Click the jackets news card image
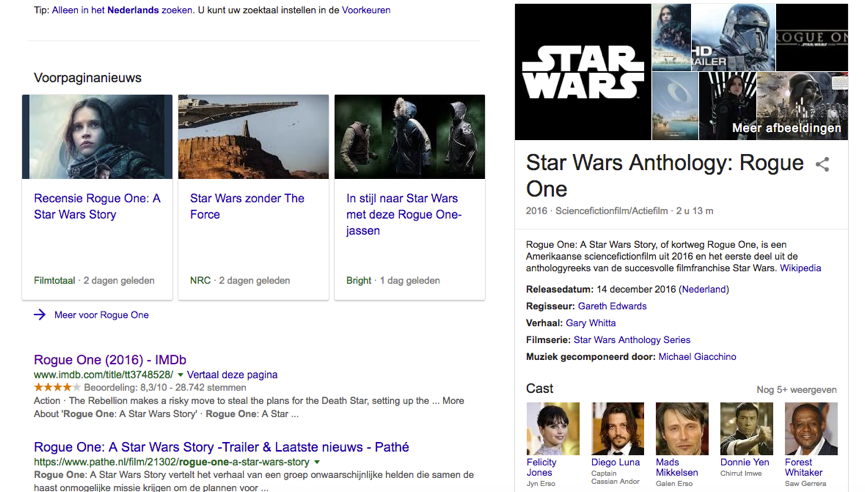 [409, 137]
